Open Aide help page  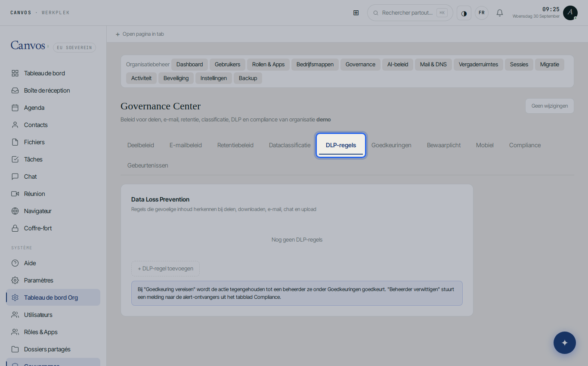[53, 263]
